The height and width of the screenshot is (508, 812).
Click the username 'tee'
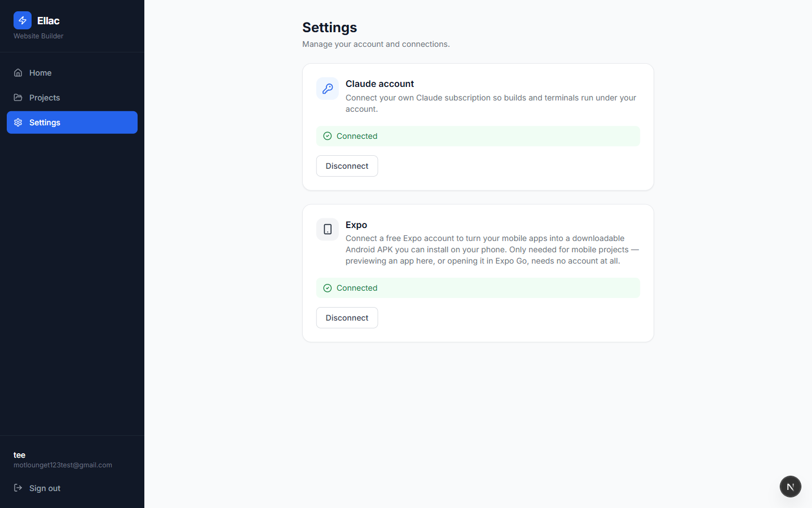click(20, 455)
